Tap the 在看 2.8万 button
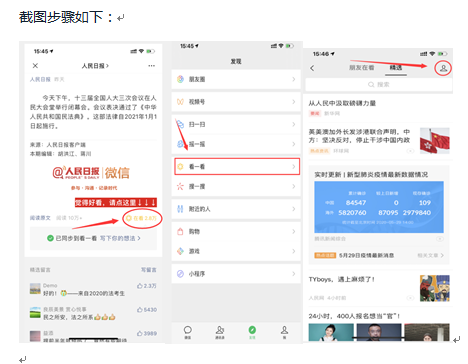Screen dimensions: 468x364 click(x=142, y=218)
